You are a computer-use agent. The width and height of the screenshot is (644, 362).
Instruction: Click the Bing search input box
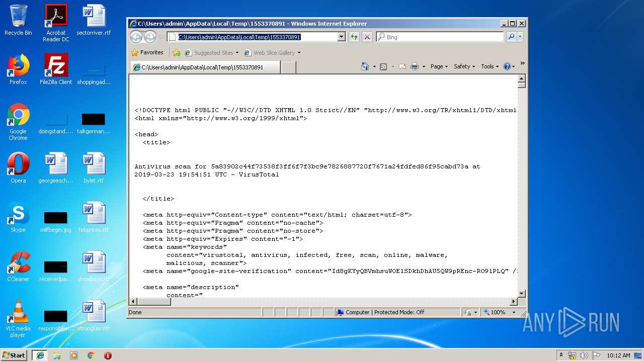click(440, 37)
